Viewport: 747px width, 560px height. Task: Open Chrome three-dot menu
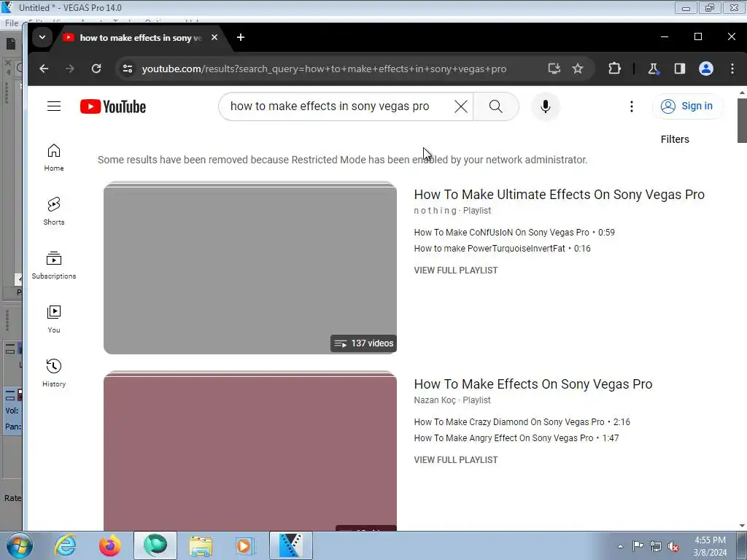point(732,69)
